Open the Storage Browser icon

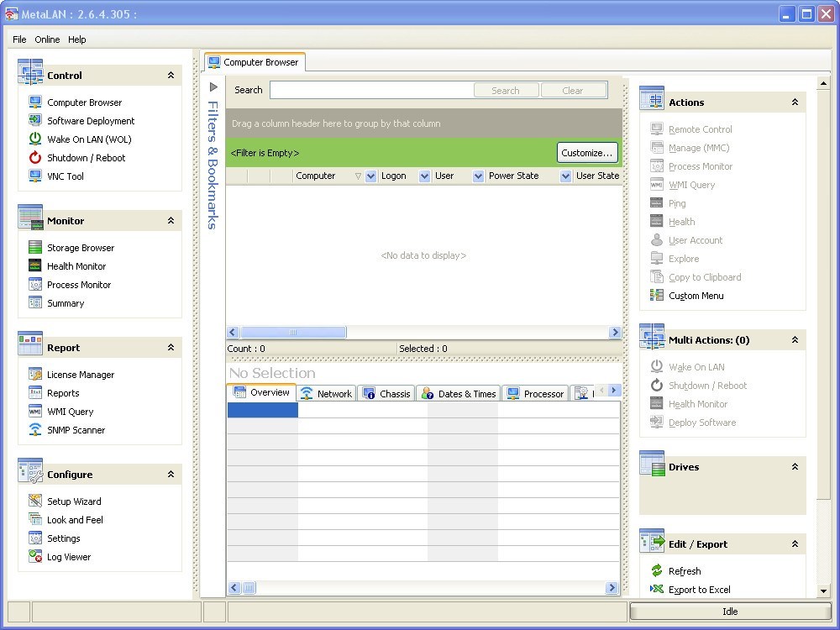[x=35, y=248]
